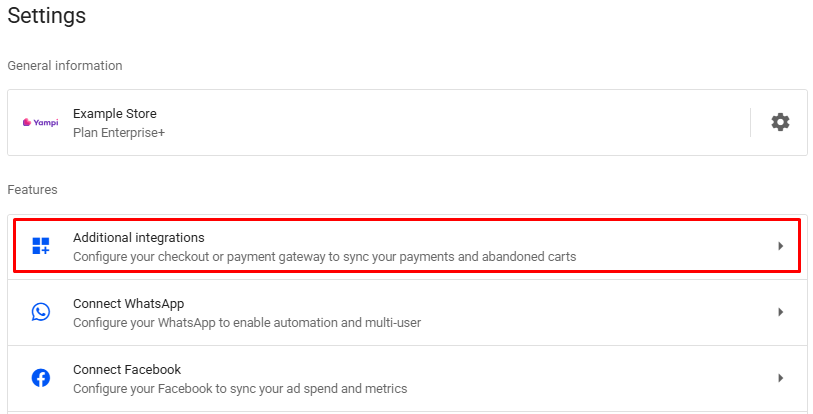Click the Additional integrations grid-plus icon
Image resolution: width=813 pixels, height=414 pixels.
pyautogui.click(x=41, y=246)
